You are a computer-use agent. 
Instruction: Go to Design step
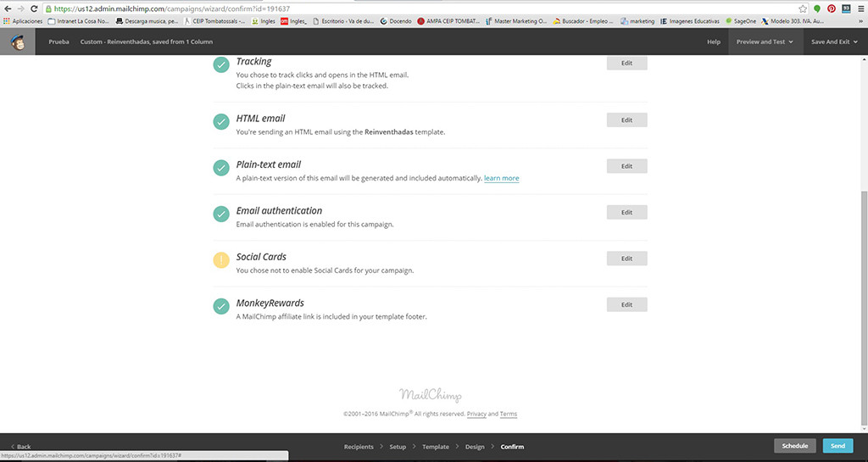[x=475, y=447]
